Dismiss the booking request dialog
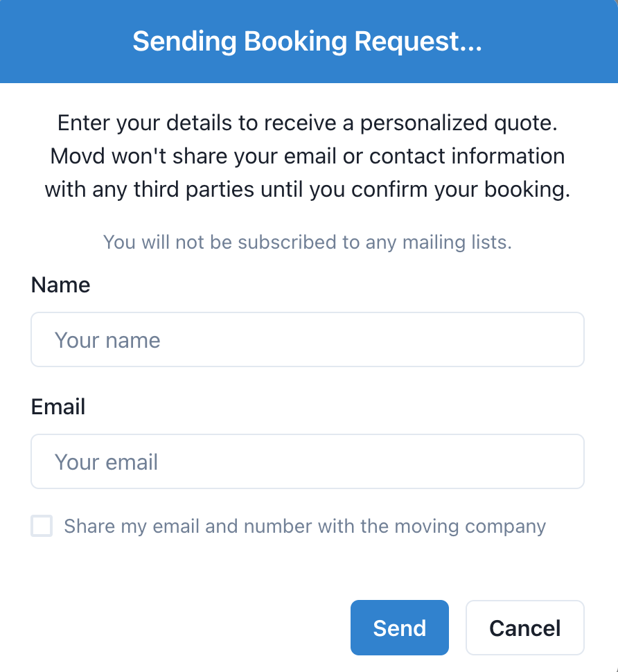Screen dimensions: 618x672 point(524,628)
